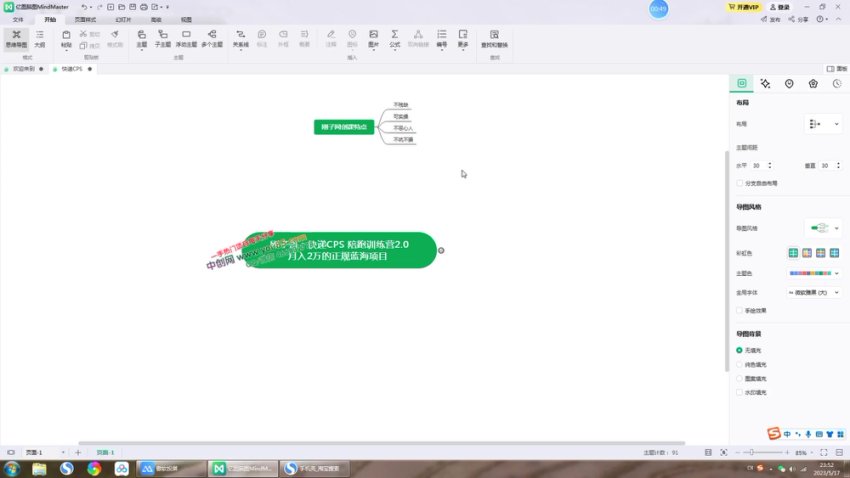Adjust the horizontal spacing stepper

pyautogui.click(x=770, y=165)
